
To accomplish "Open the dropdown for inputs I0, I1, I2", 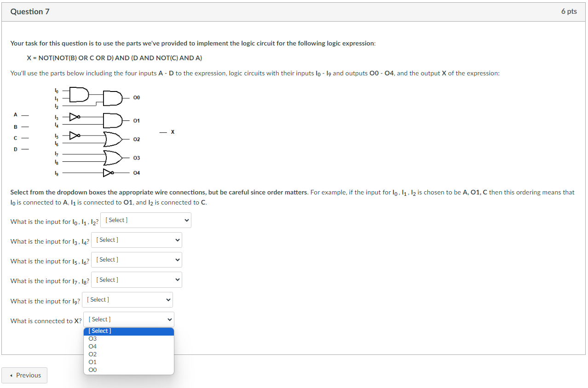I will click(145, 220).
